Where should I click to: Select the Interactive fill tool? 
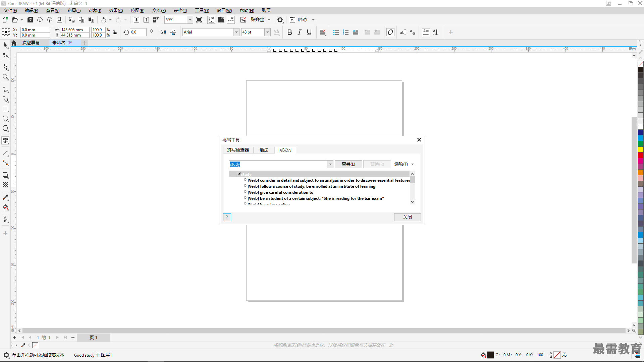5,207
